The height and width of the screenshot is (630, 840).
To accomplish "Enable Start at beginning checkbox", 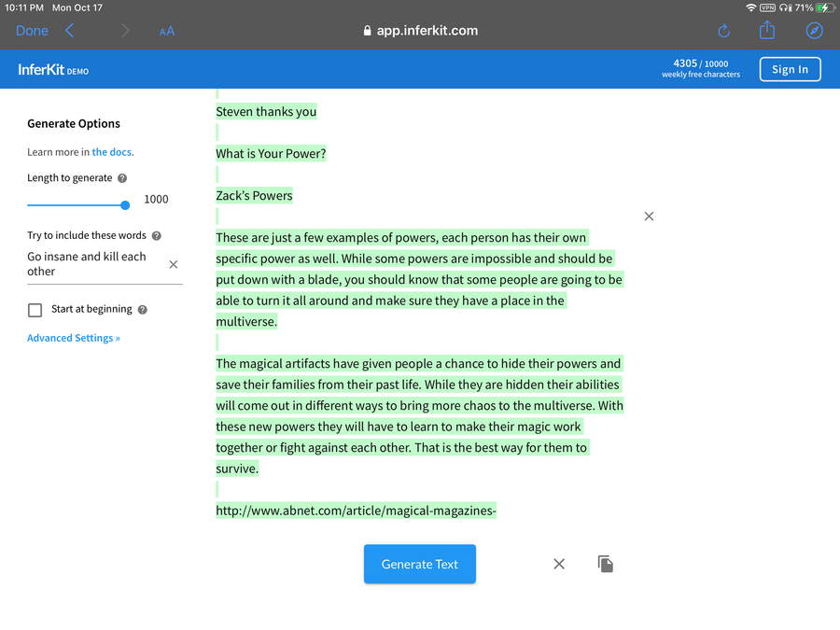I will point(35,310).
